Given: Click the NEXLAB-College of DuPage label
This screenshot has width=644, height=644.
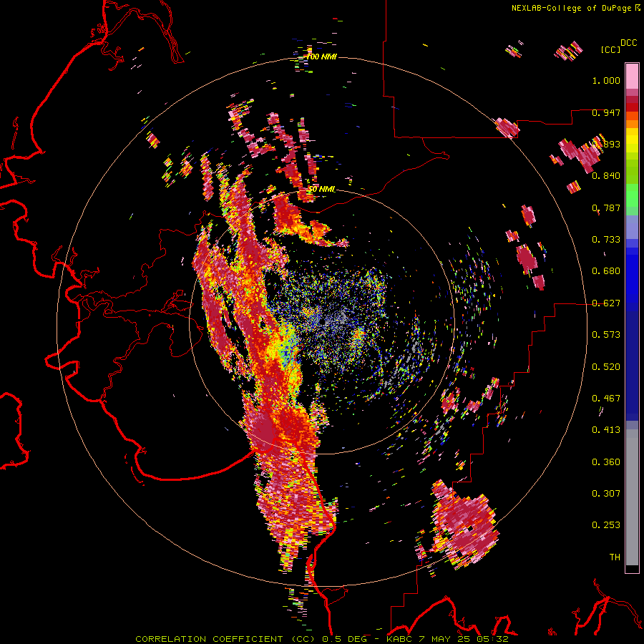Looking at the screenshot, I should [571, 8].
